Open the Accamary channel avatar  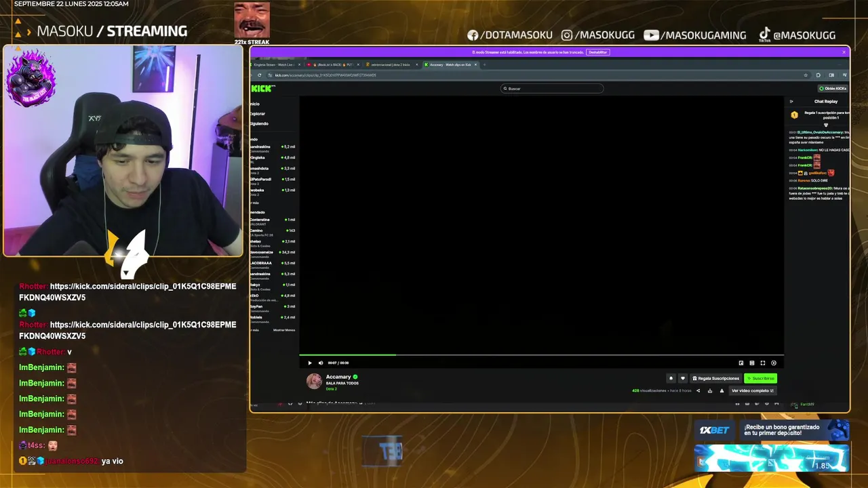tap(314, 381)
